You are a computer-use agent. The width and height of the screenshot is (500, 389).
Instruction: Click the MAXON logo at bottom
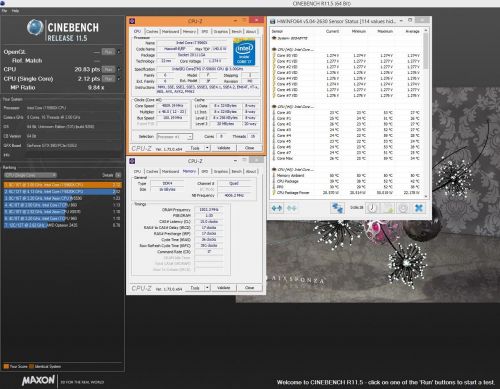tap(38, 380)
